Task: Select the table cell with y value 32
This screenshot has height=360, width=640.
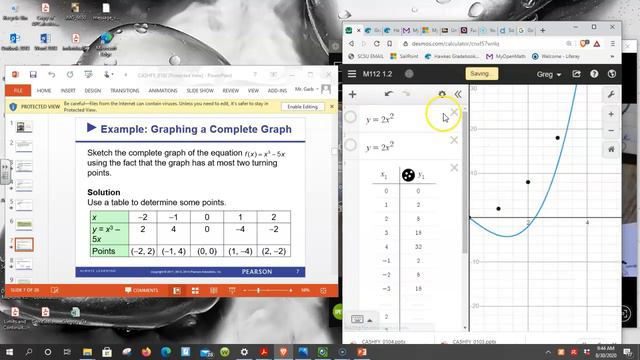Action: (x=418, y=247)
